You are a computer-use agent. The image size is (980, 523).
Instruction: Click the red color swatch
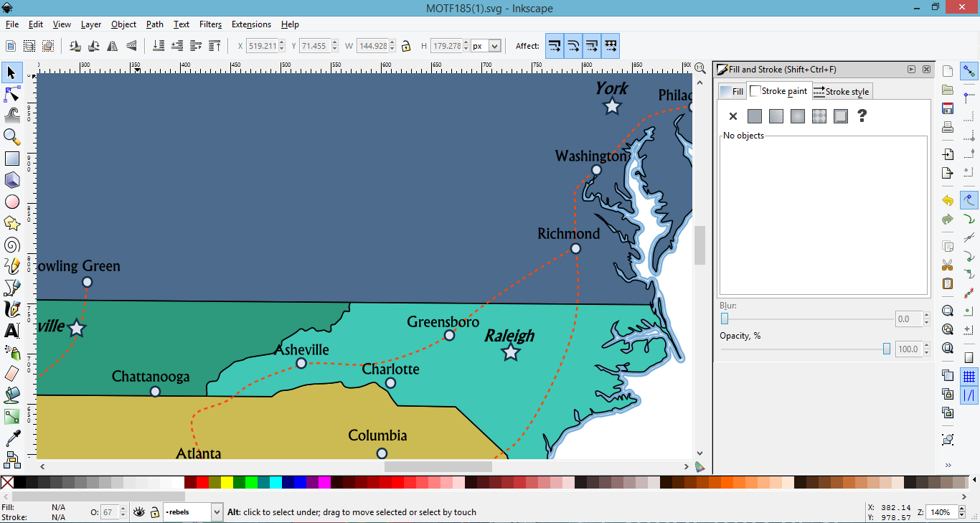202,483
